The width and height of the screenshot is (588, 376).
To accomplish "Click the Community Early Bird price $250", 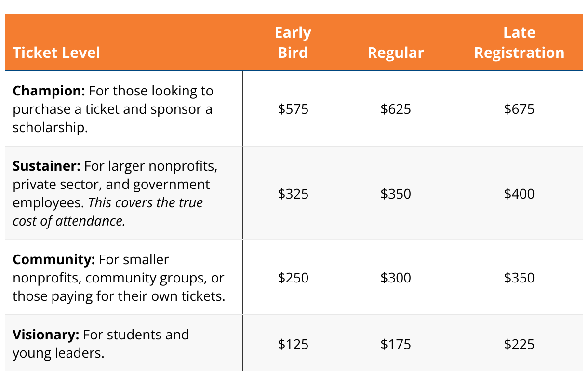I will point(293,278).
